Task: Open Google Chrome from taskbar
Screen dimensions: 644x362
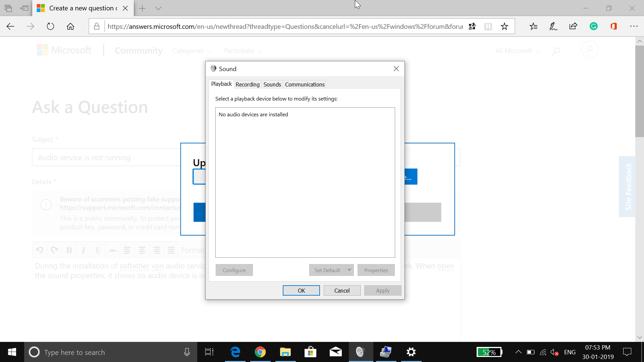Action: pyautogui.click(x=260, y=352)
